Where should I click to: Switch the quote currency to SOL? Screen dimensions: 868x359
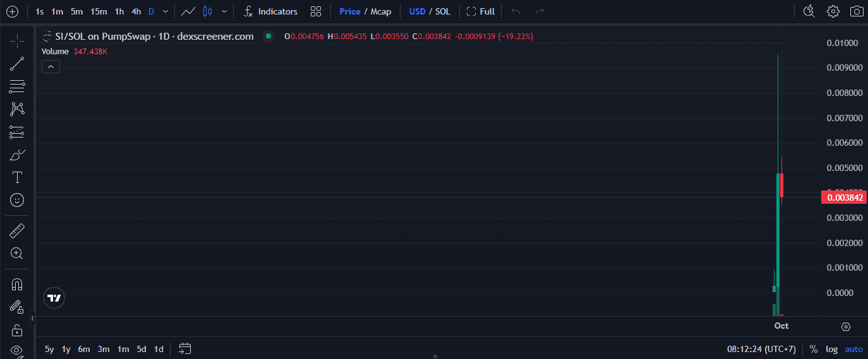[443, 11]
